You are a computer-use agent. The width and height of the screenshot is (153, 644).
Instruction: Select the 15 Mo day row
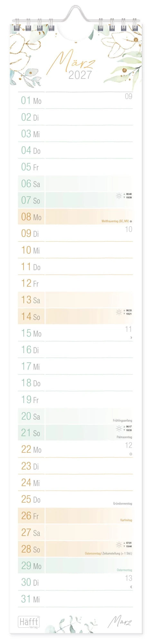[x=75, y=333]
